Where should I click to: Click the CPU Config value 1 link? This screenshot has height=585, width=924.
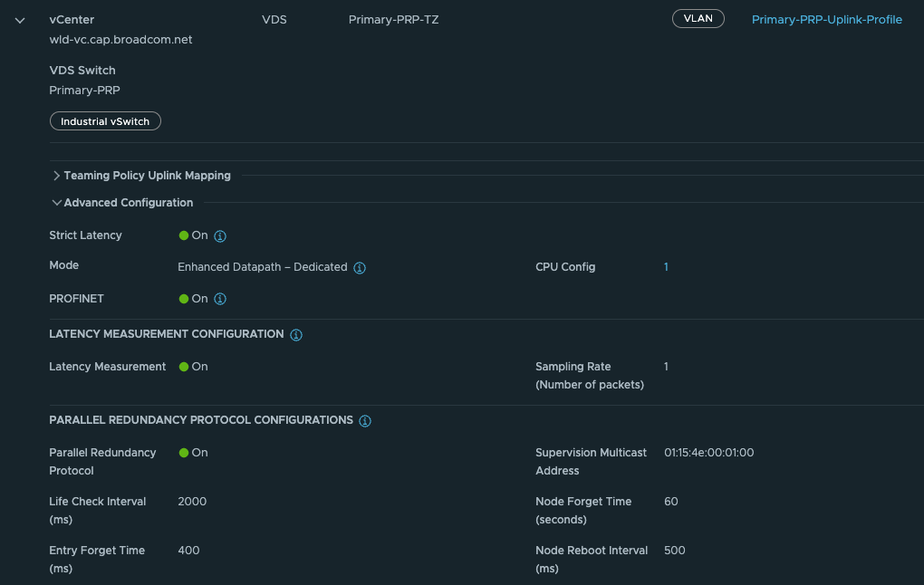pyautogui.click(x=666, y=267)
